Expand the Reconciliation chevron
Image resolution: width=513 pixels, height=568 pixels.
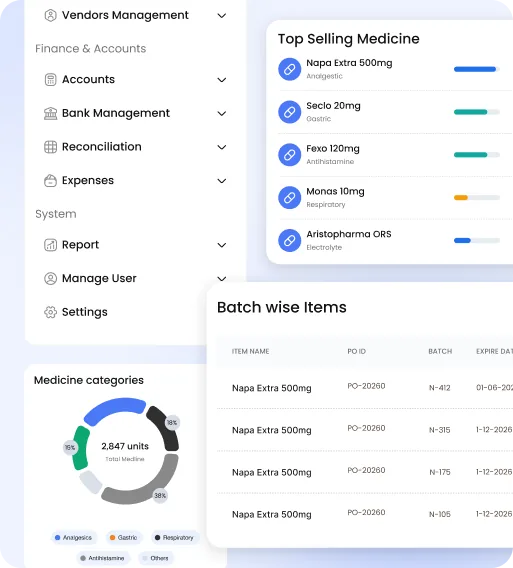pos(222,147)
